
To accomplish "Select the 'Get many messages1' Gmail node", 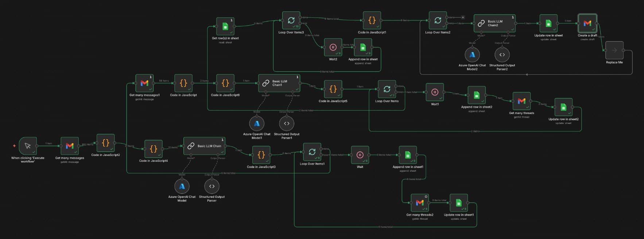I will (144, 83).
